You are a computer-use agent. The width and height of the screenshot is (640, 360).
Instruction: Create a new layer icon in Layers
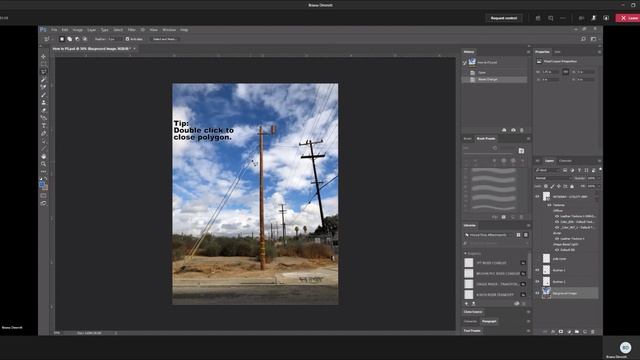(x=585, y=332)
